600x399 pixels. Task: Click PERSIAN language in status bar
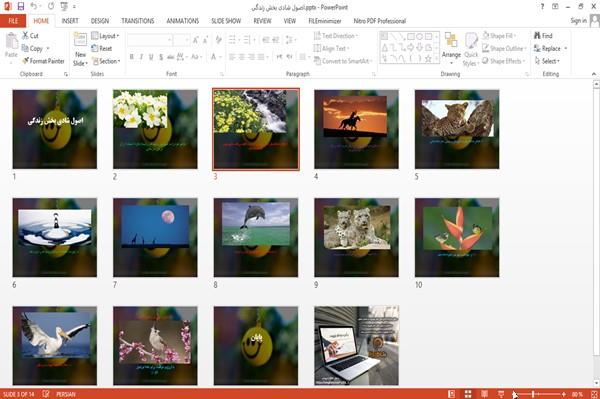click(65, 394)
